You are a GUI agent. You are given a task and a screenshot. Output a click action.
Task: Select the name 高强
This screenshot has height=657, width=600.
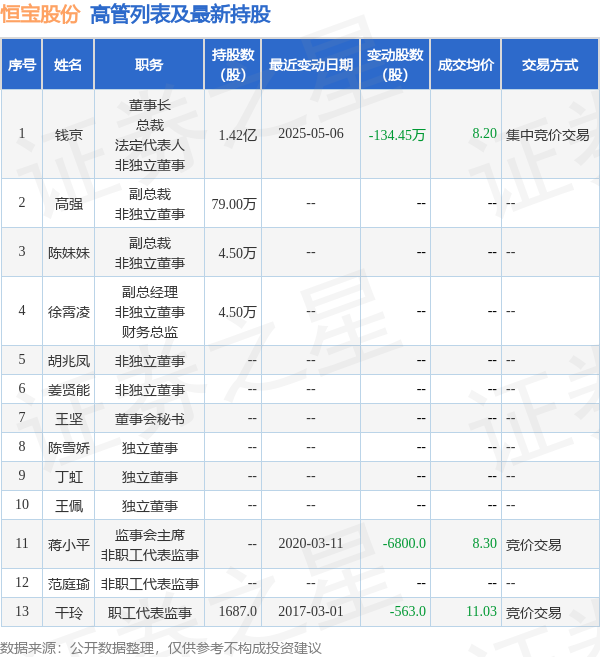pyautogui.click(x=69, y=204)
